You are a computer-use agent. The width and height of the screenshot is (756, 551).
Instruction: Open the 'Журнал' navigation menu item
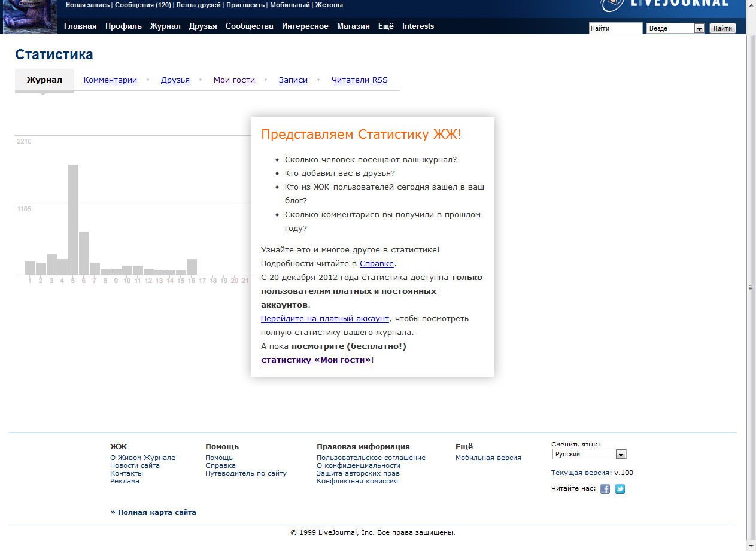tap(165, 26)
